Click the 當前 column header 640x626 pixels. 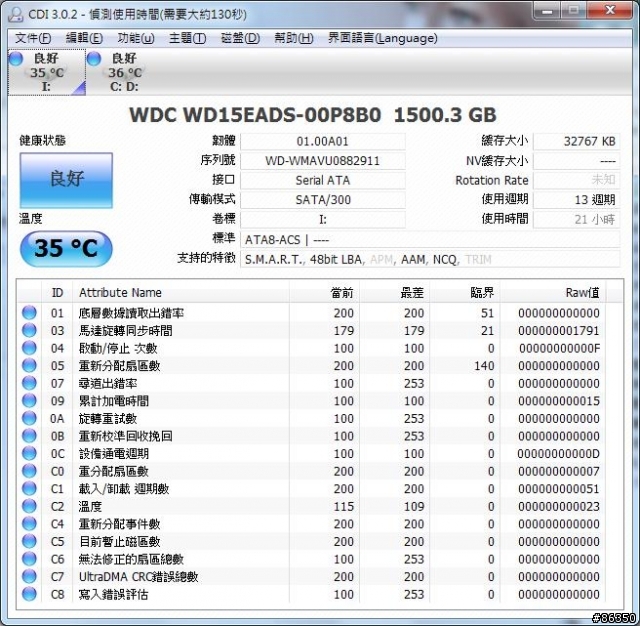pos(324,292)
